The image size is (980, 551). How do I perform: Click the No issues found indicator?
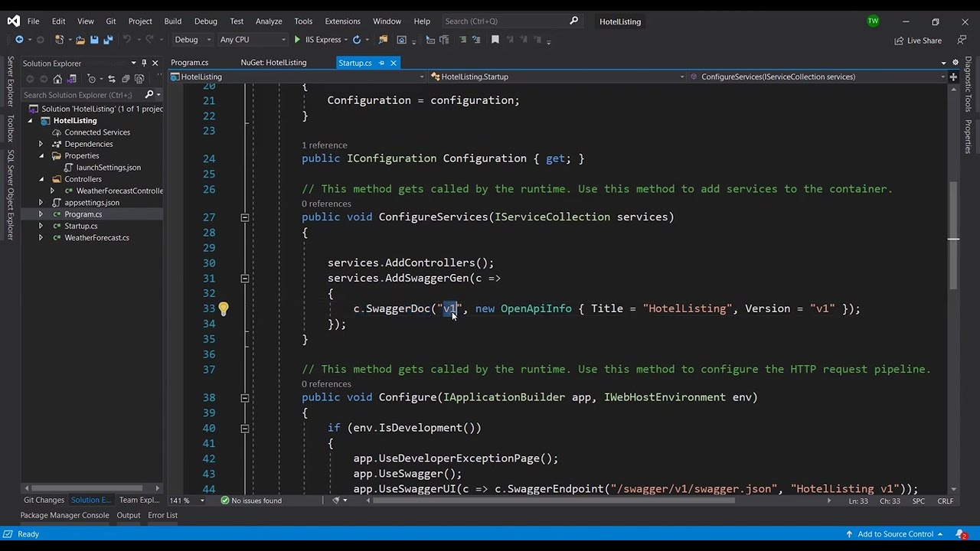coord(251,500)
